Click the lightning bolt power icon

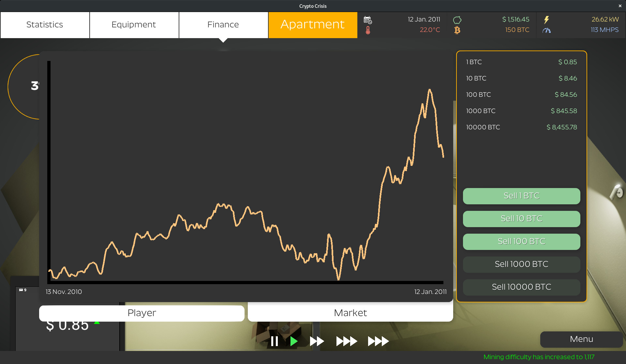coord(546,20)
